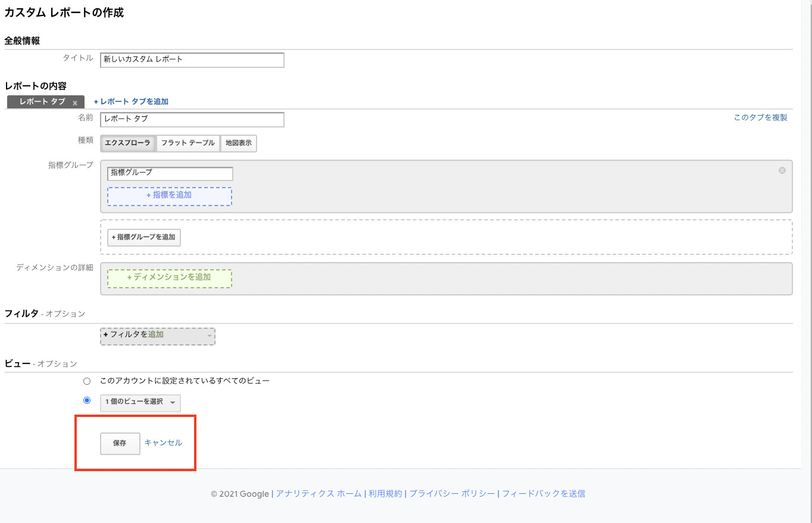Click +指標グループを追加 to add metric group

(143, 237)
